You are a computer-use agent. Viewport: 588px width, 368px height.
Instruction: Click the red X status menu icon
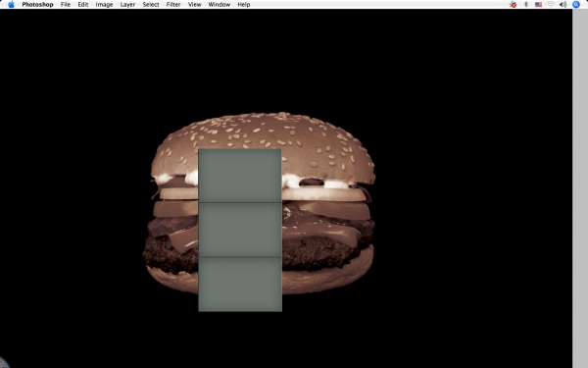[513, 5]
